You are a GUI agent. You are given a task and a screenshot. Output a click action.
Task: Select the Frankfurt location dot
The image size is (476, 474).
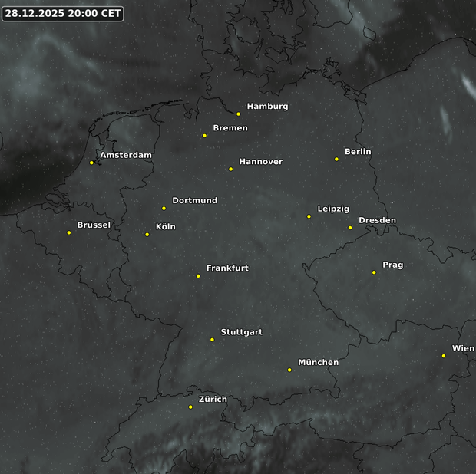tap(198, 276)
